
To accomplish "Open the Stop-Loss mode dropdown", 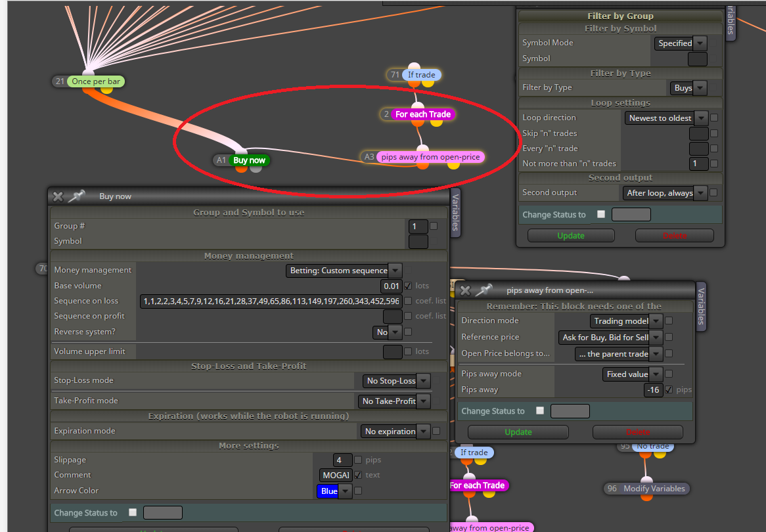I will 397,380.
